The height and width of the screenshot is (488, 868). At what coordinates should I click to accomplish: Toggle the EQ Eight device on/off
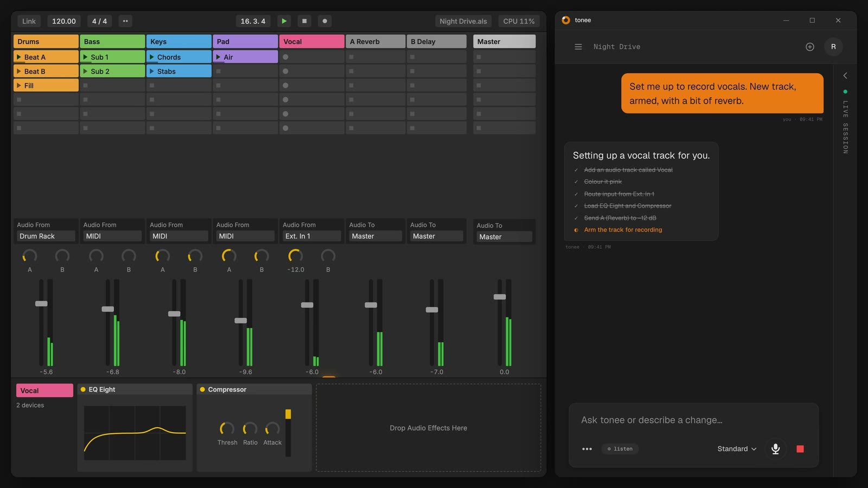coord(83,389)
